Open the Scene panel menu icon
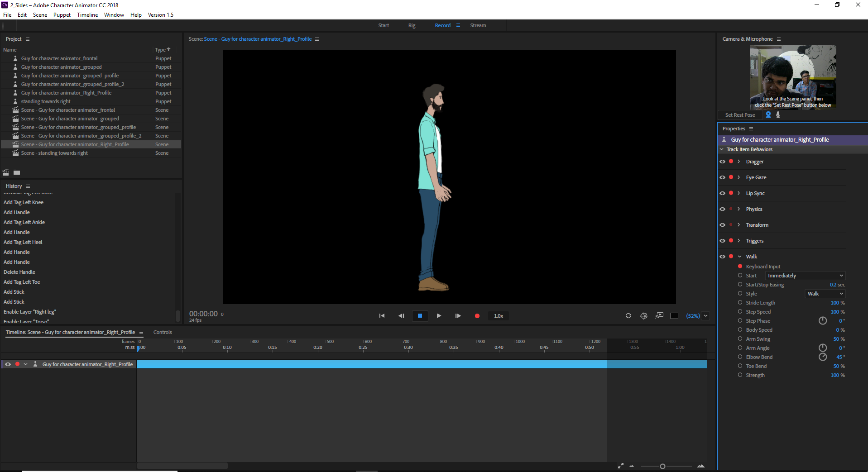Image resolution: width=868 pixels, height=472 pixels. click(317, 39)
